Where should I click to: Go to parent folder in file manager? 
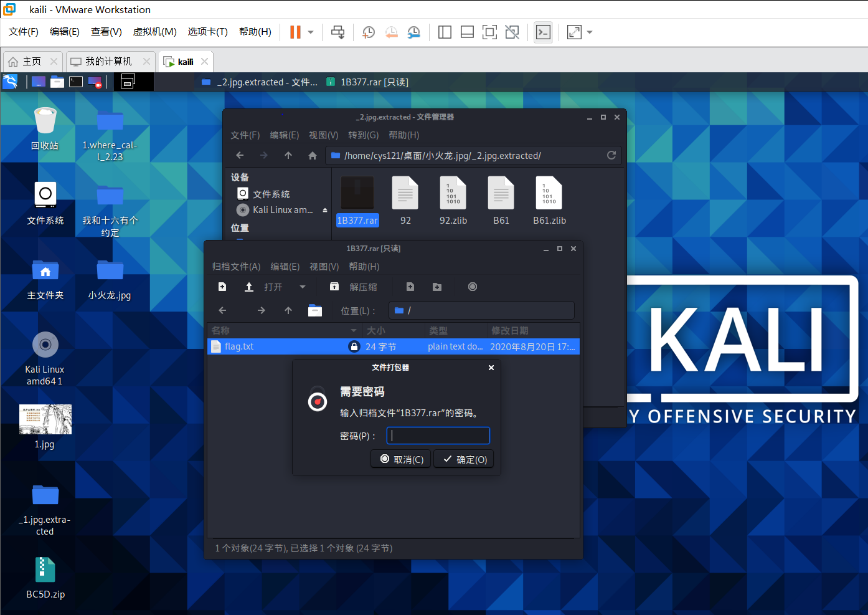pos(288,155)
